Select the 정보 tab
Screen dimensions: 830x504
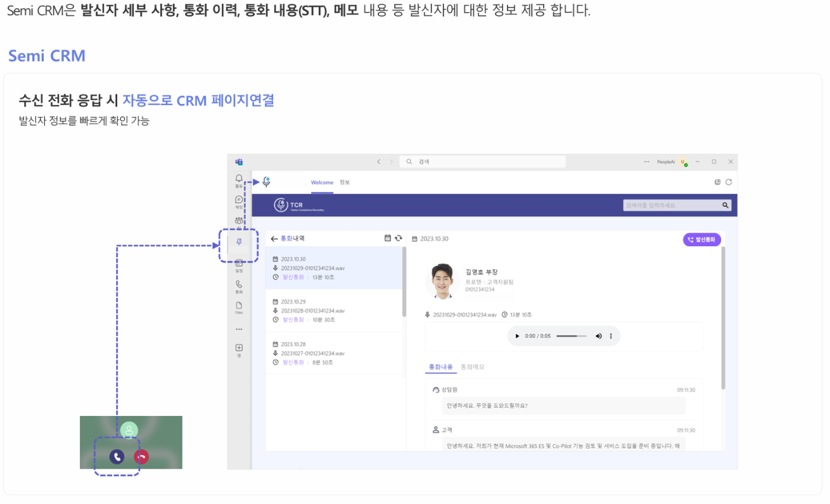tap(345, 182)
